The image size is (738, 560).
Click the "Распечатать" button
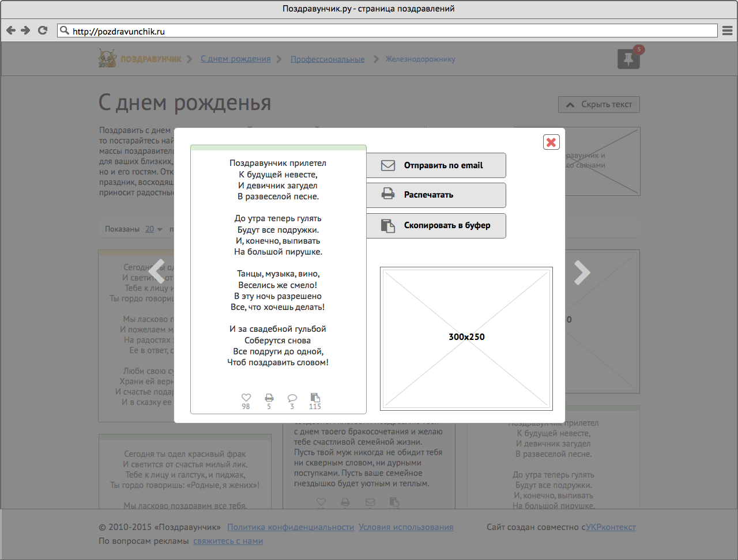point(436,195)
